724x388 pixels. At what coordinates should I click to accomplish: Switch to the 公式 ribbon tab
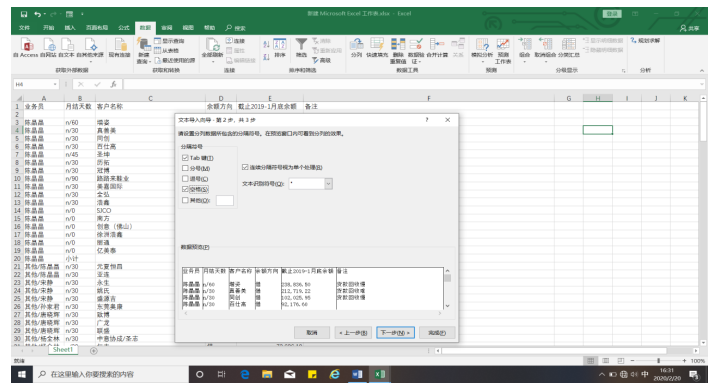[124, 28]
